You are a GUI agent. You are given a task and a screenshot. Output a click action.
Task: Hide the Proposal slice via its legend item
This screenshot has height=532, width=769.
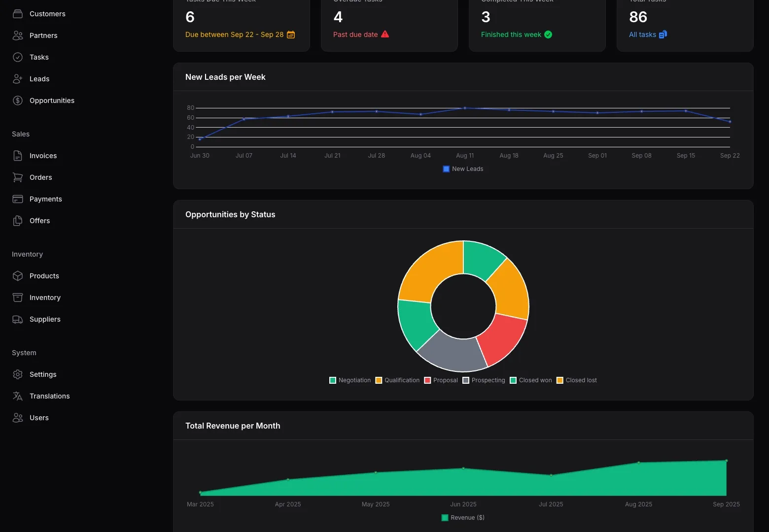click(441, 380)
